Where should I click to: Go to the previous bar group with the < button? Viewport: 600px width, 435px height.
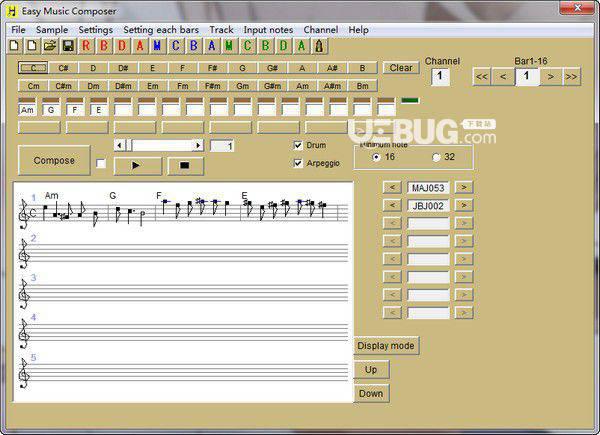click(x=503, y=77)
